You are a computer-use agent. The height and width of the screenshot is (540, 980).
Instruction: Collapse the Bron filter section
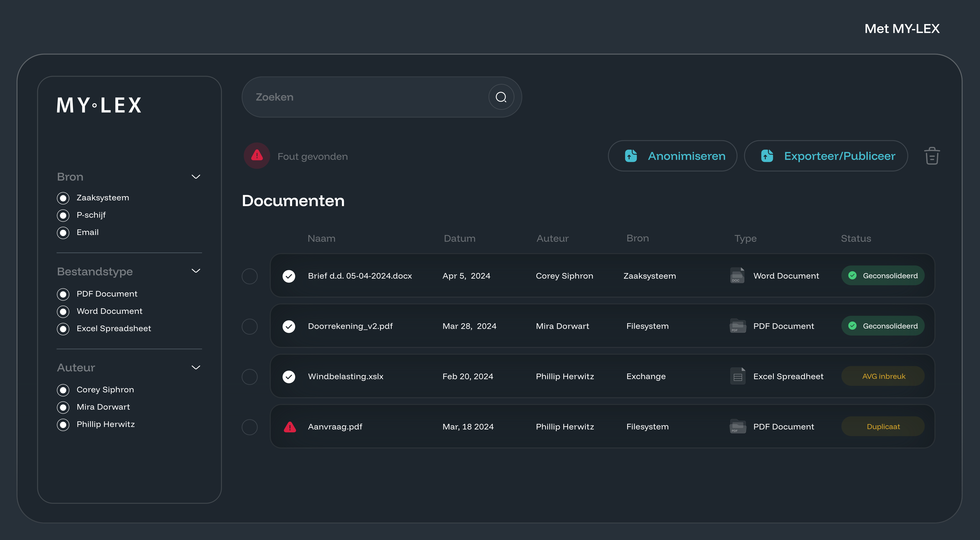coord(195,177)
